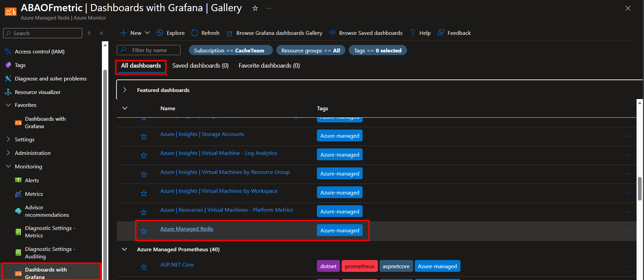Sort the list by Tags column header
The width and height of the screenshot is (644, 280).
[322, 108]
